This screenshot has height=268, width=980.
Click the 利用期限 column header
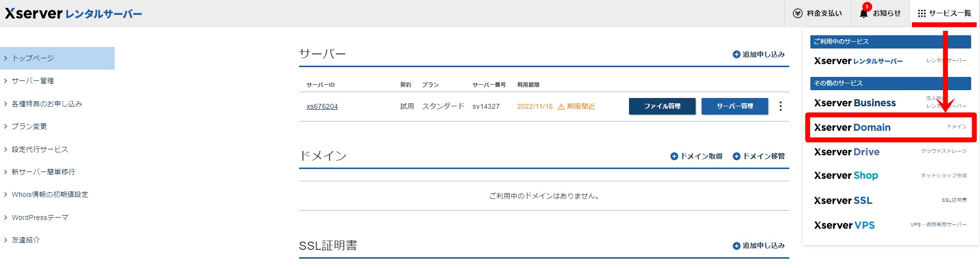[528, 85]
